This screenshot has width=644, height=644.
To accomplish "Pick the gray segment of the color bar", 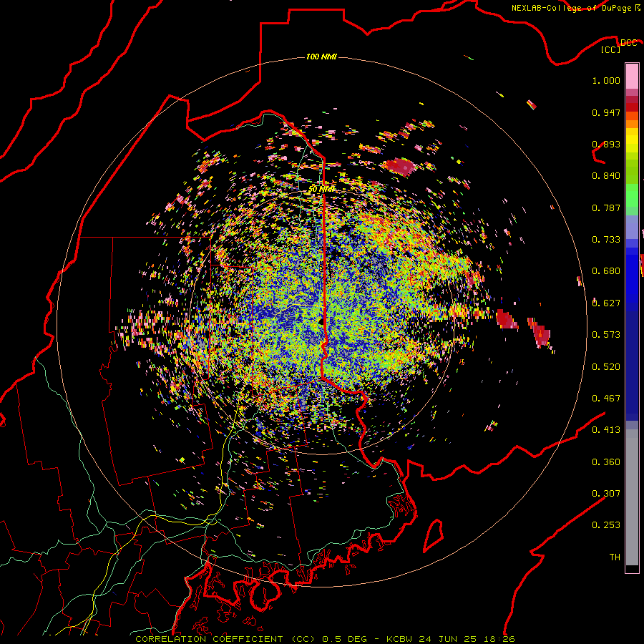I will pos(632,497).
